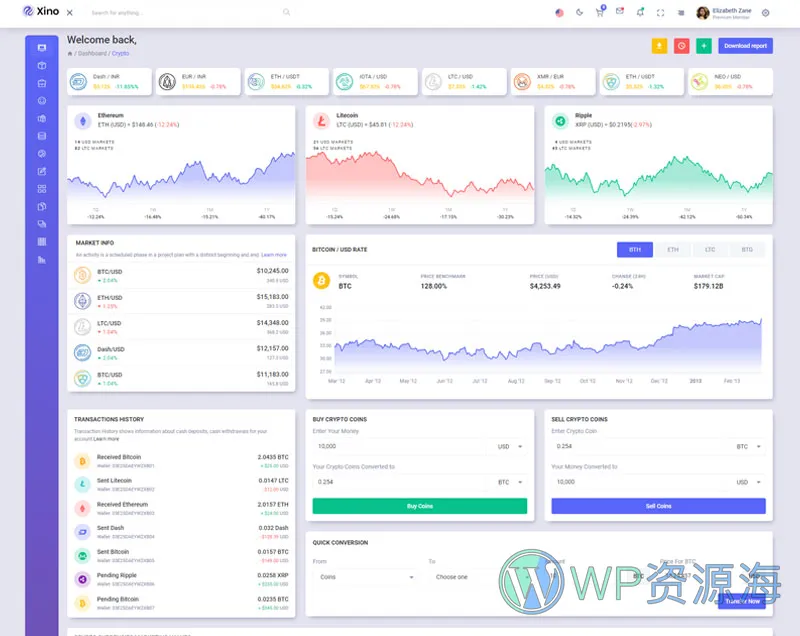
Task: Open the notifications bell
Action: point(640,13)
